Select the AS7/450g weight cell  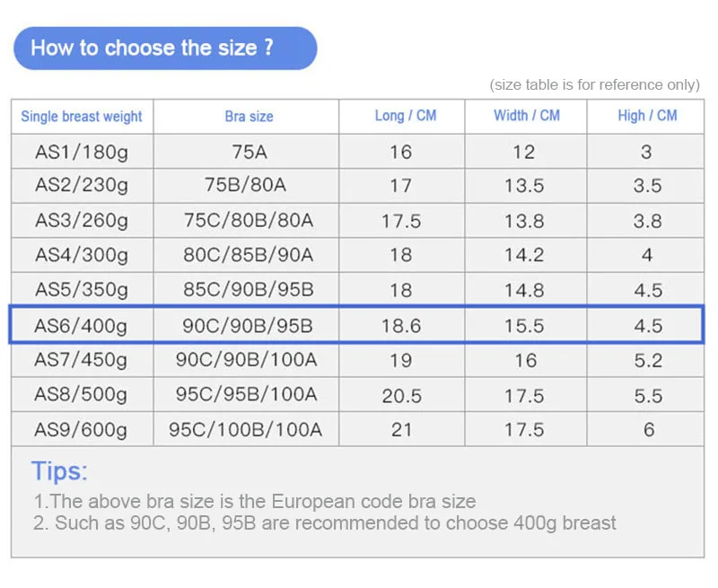pos(82,360)
